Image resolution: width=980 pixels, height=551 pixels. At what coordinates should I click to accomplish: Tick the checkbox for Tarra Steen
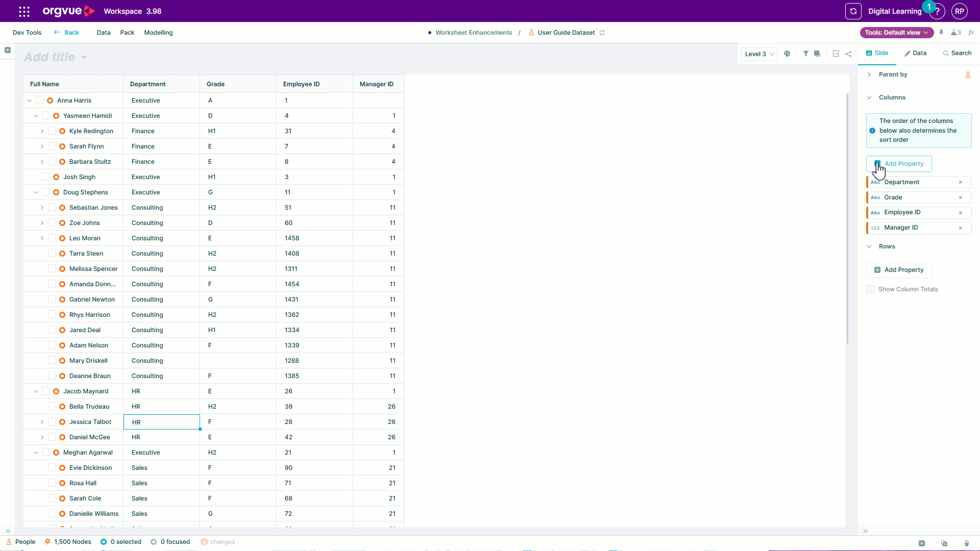coord(52,254)
